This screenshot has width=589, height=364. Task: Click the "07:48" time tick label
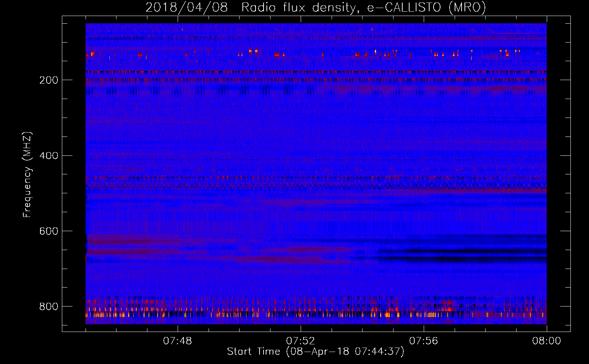178,341
